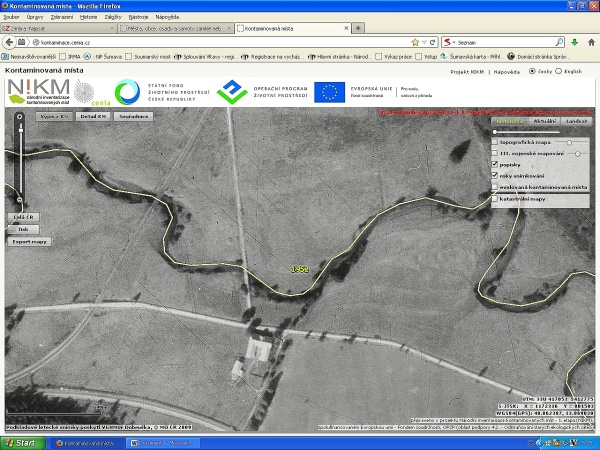This screenshot has width=600, height=450.
Task: Click the Evropská unie flag logo
Action: coord(329,92)
